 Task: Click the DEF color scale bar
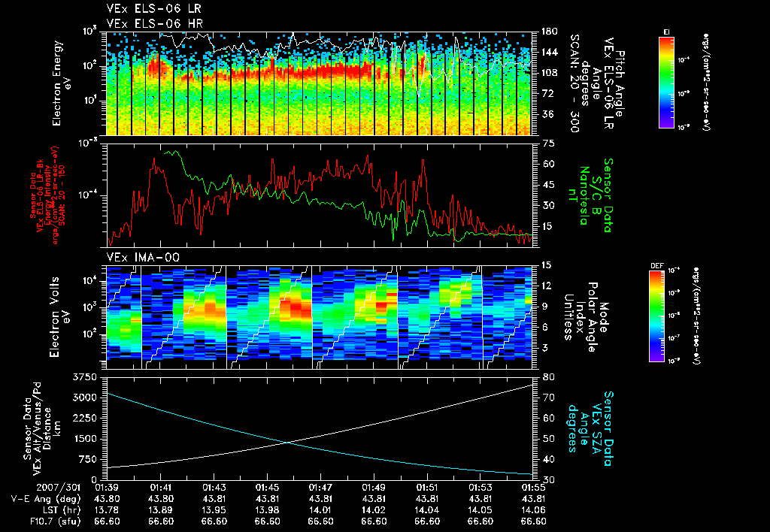point(657,316)
